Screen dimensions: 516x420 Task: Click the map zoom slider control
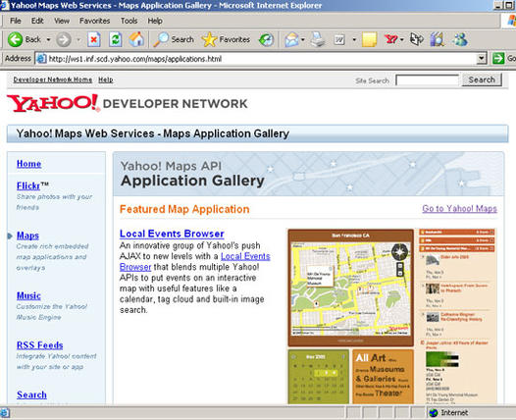(400, 269)
